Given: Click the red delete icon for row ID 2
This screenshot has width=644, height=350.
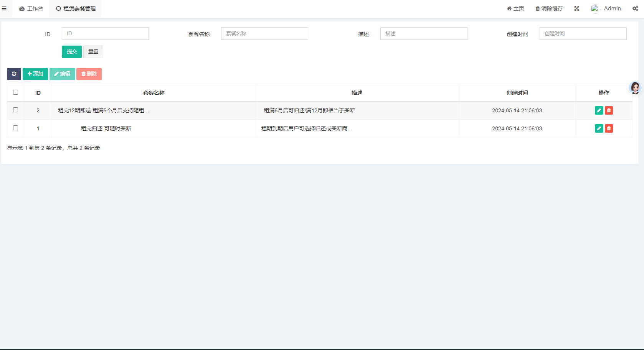Looking at the screenshot, I should (x=609, y=110).
